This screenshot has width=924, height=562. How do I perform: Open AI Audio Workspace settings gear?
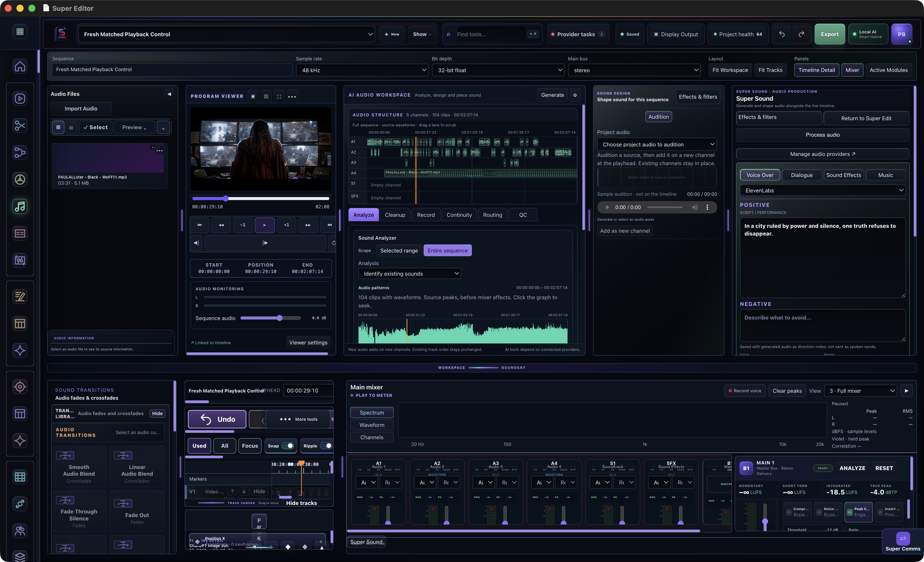(575, 95)
